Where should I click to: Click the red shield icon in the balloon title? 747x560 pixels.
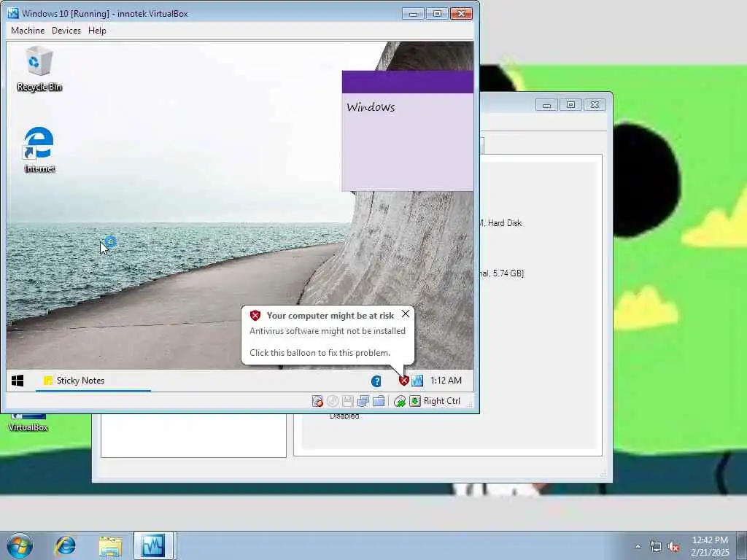click(x=255, y=315)
